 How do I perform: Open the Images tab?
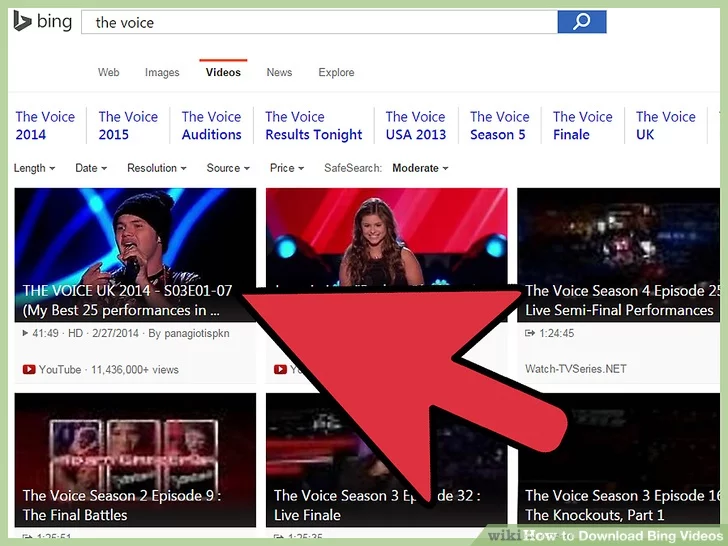(x=162, y=72)
